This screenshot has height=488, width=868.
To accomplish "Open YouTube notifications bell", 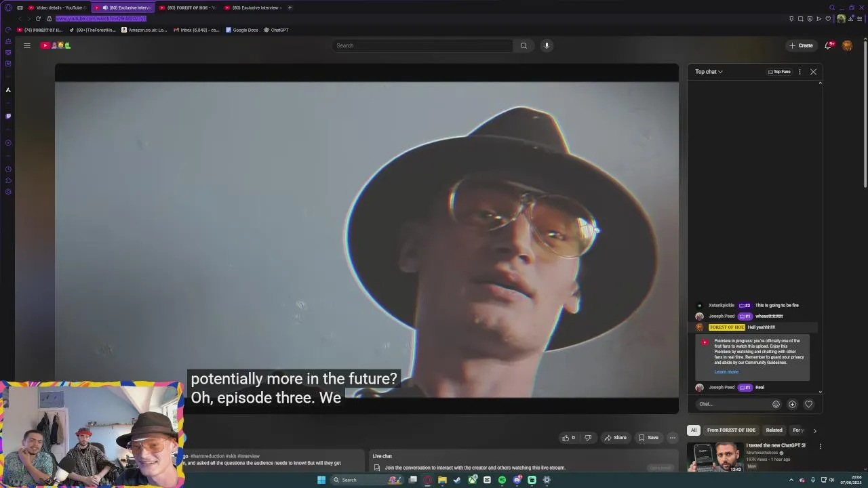I will (x=828, y=45).
